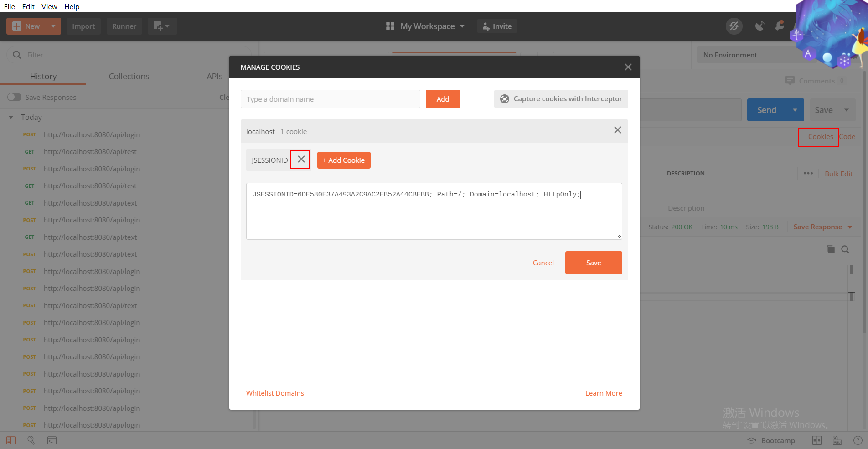
Task: Toggle the Save Responses switch
Action: [15, 97]
